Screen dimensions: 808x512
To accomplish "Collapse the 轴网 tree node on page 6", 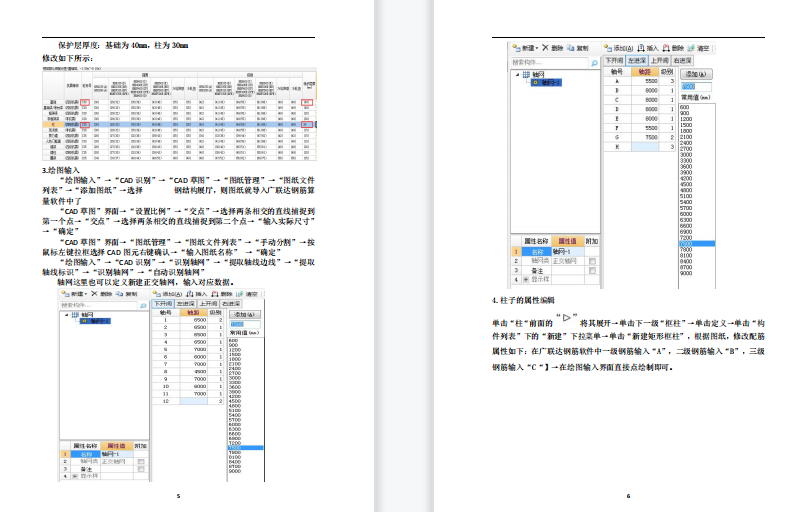I will coord(517,75).
